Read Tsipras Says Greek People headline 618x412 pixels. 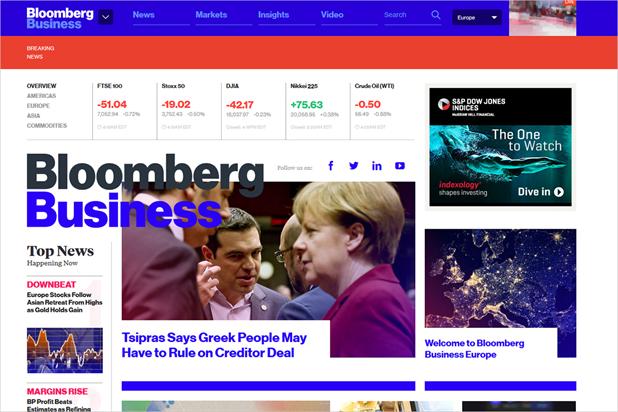click(x=214, y=345)
